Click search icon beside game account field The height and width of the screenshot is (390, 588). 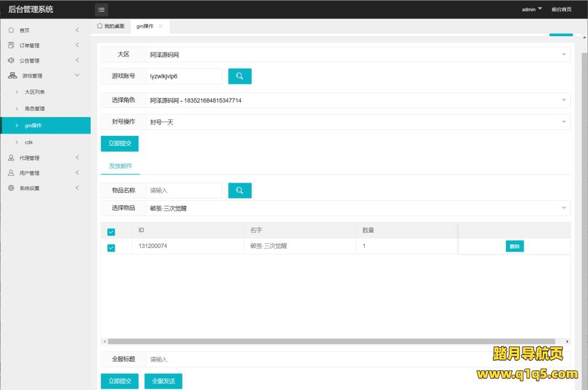coord(239,76)
